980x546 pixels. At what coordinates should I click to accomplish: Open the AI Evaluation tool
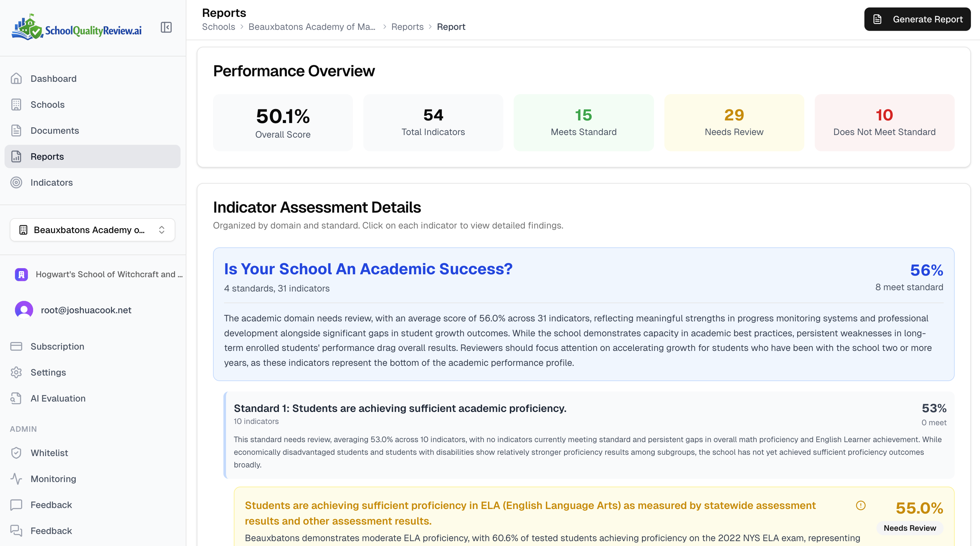click(57, 398)
